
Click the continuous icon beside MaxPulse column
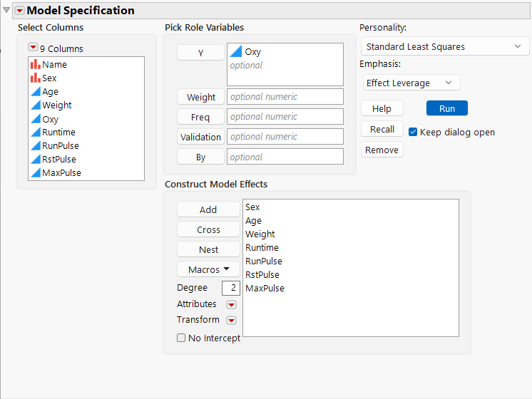coord(36,172)
